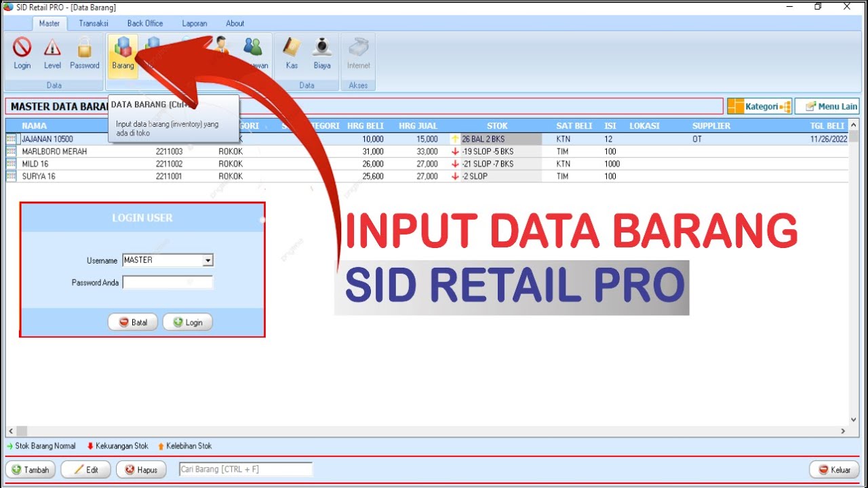
Task: Click the LOKASI column header
Action: point(644,126)
